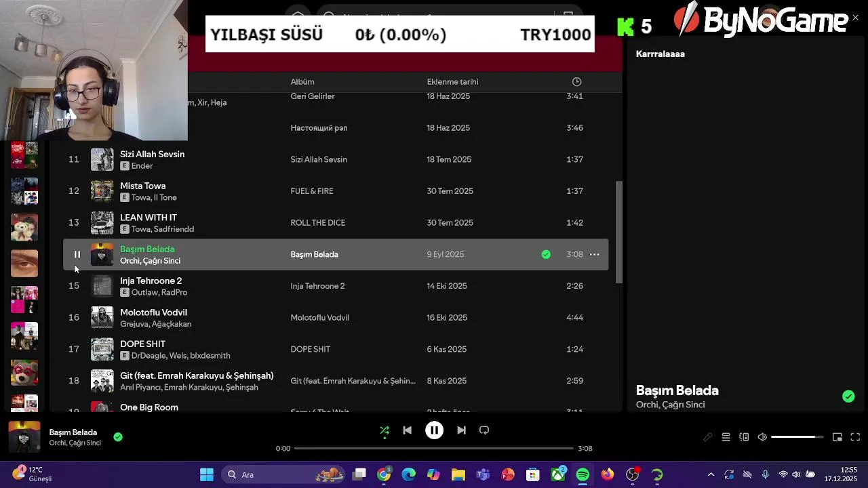Expand hidden system tray icons chevron
Image resolution: width=868 pixels, height=488 pixels.
click(711, 474)
